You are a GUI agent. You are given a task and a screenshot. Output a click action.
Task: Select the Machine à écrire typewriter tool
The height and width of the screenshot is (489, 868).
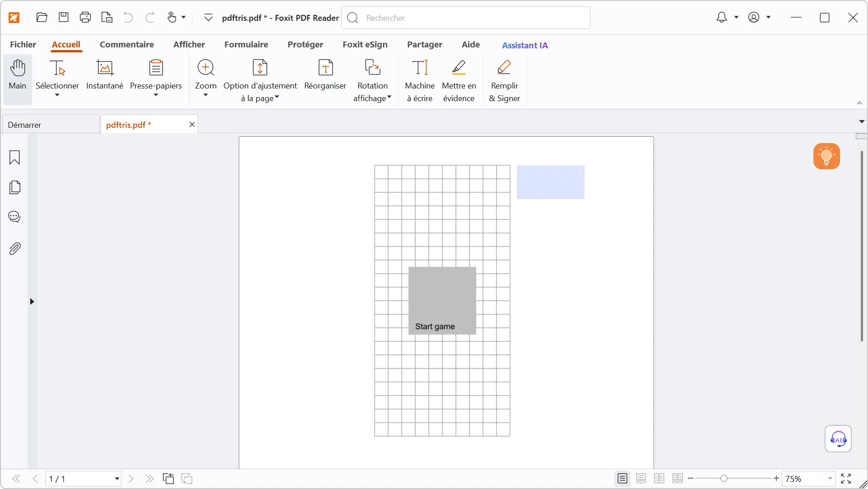(x=420, y=80)
